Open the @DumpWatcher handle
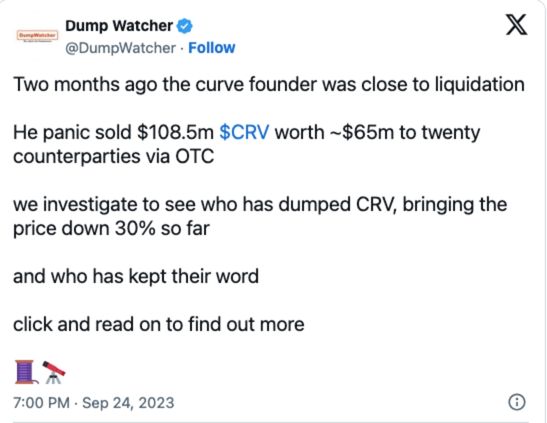The image size is (547, 423). tap(120, 48)
